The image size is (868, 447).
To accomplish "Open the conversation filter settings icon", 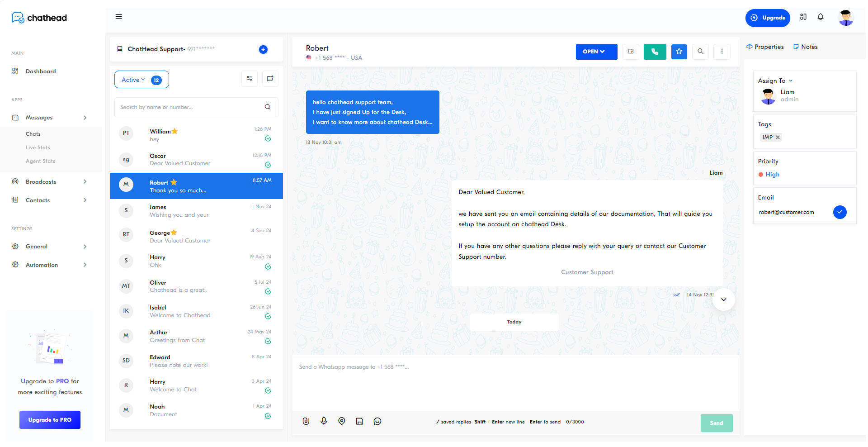I will point(250,79).
